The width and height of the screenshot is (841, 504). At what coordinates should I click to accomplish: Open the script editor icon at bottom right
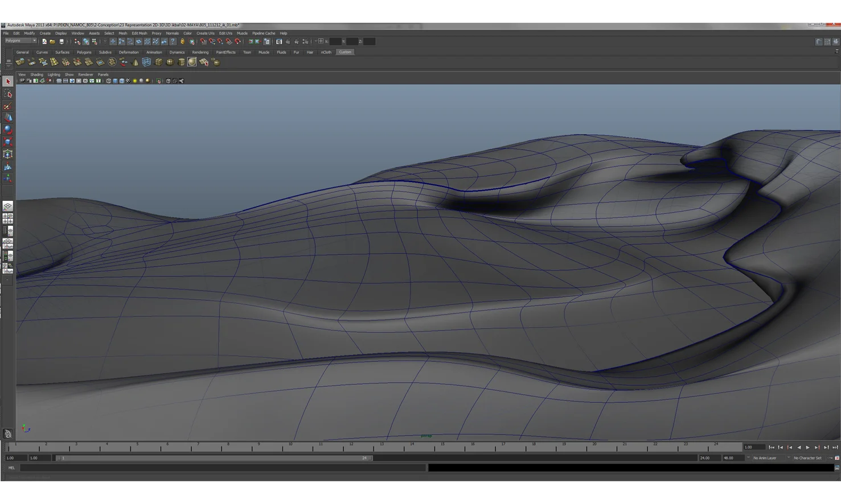(836, 468)
